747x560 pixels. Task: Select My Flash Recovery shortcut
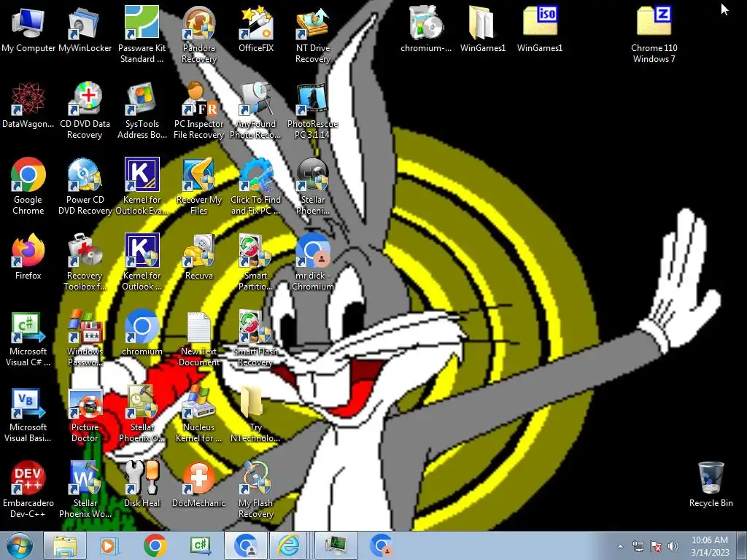pos(256,489)
